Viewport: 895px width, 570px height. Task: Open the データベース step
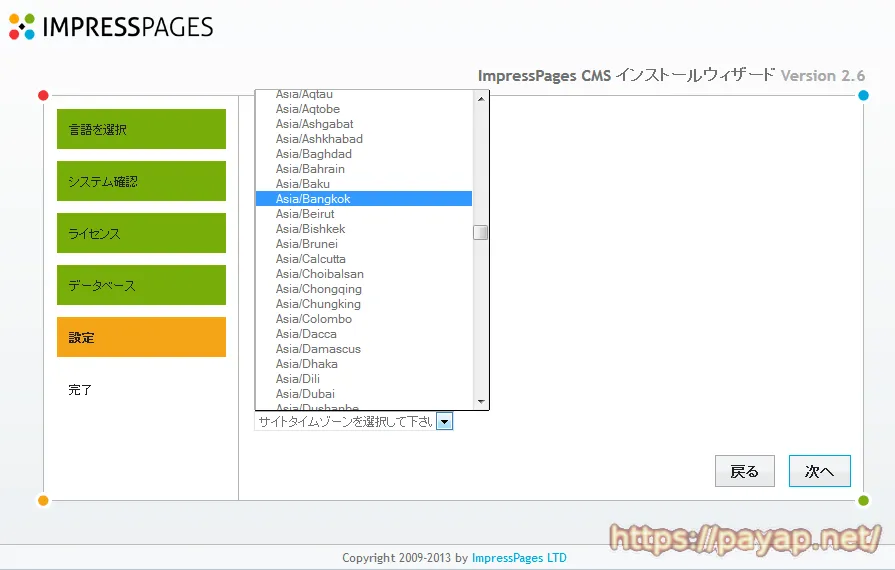pos(142,285)
